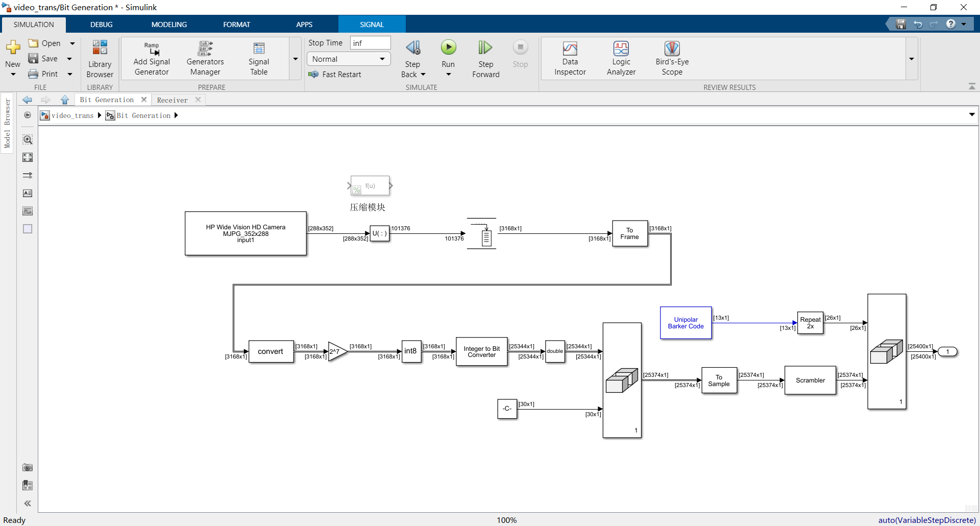Click the Print button
The height and width of the screenshot is (526, 980).
pos(50,74)
